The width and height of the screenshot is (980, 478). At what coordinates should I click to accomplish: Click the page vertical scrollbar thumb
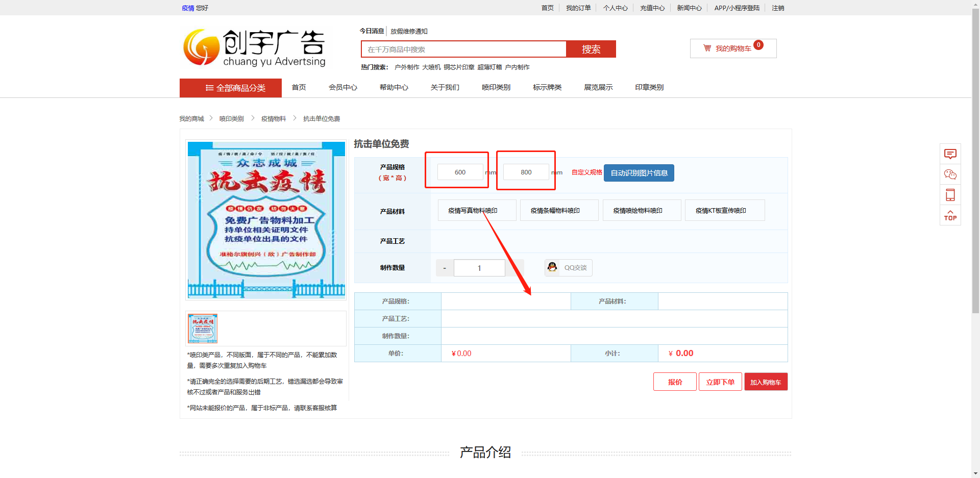click(x=975, y=160)
